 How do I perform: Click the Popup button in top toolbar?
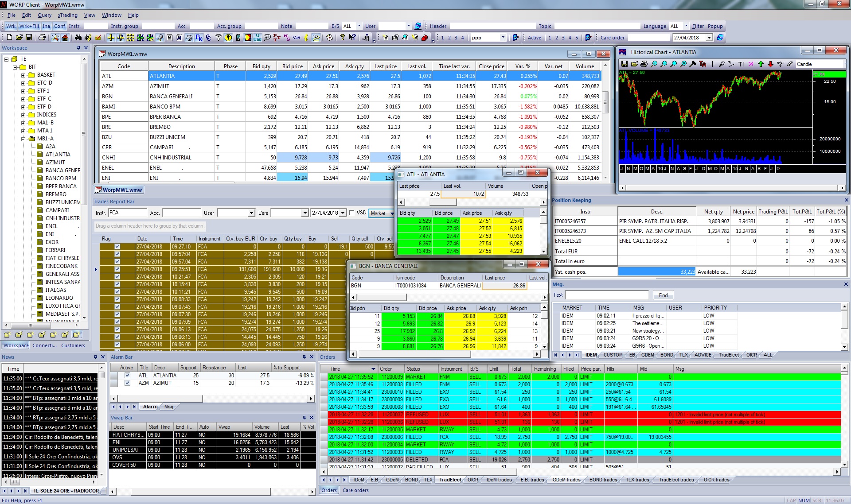715,26
